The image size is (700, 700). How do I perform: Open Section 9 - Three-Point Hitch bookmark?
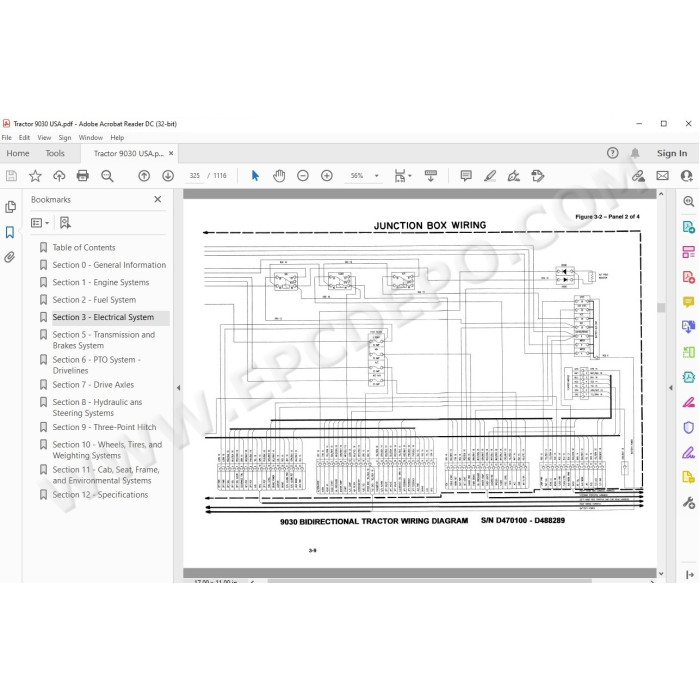pyautogui.click(x=104, y=427)
